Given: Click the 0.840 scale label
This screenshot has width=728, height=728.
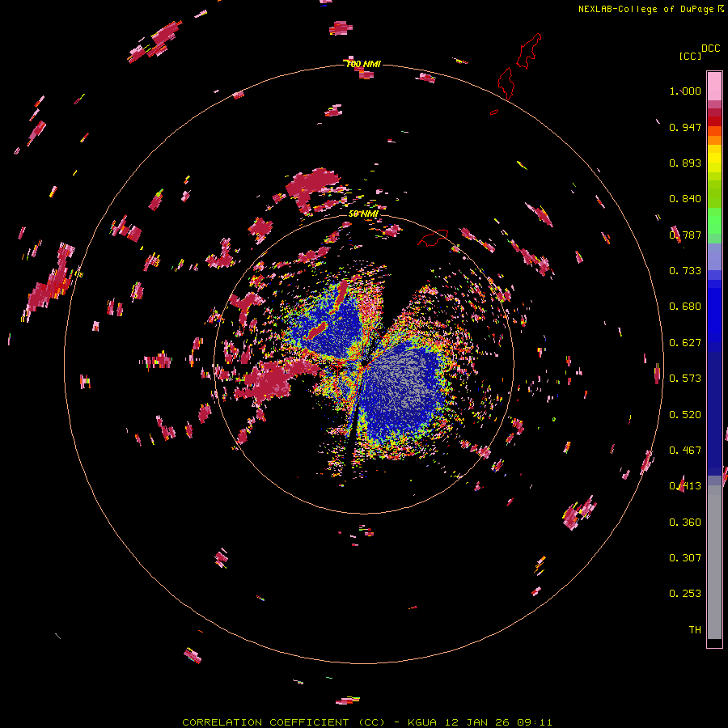Looking at the screenshot, I should point(685,199).
